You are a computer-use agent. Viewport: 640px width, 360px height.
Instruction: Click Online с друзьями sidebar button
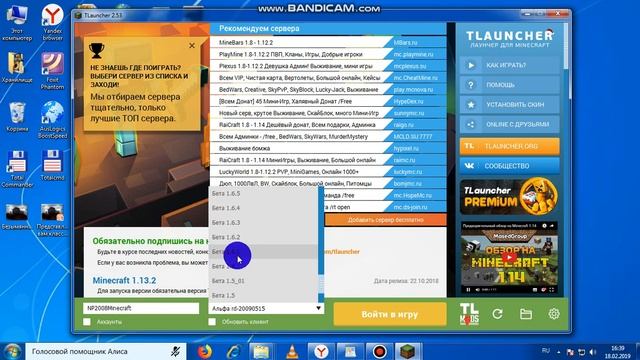[x=509, y=124]
